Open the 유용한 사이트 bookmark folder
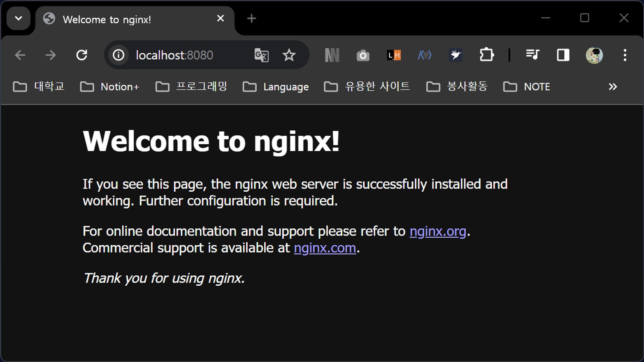 [x=367, y=87]
